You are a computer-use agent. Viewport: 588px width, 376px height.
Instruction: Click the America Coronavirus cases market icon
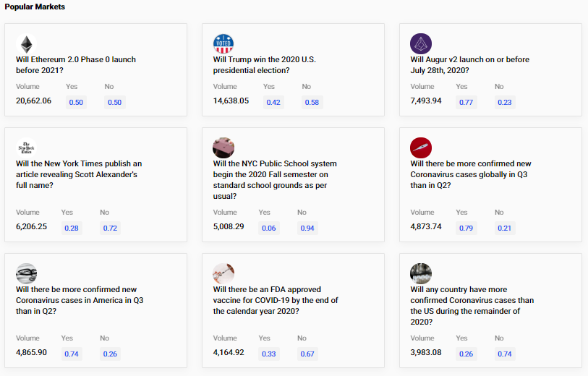pyautogui.click(x=26, y=273)
